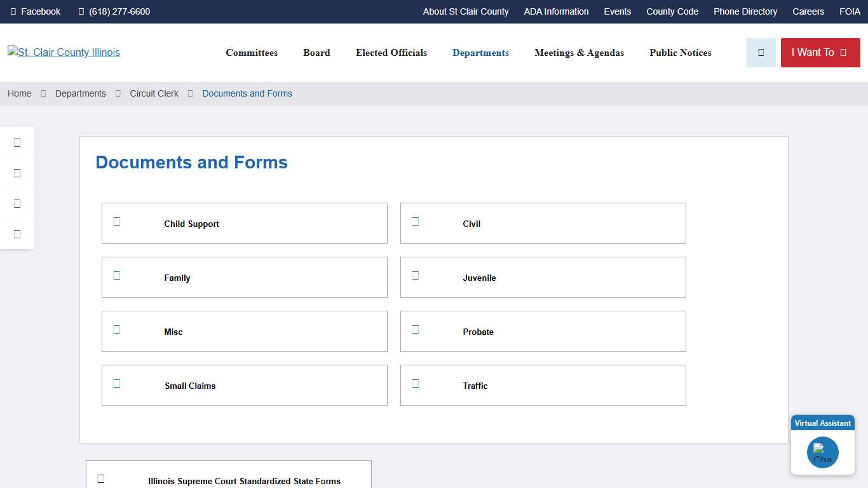Click the folder icon on the Civil card

415,220
